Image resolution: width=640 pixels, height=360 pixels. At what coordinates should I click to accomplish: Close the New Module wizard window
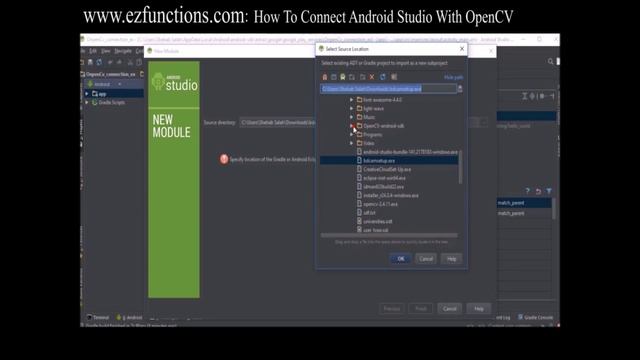point(491,51)
